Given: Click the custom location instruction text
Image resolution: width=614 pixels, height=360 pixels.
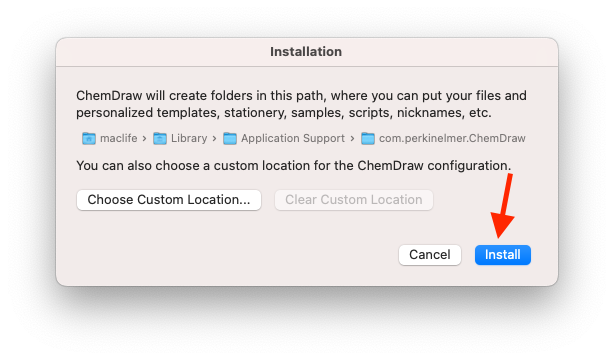Looking at the screenshot, I should click(x=294, y=166).
